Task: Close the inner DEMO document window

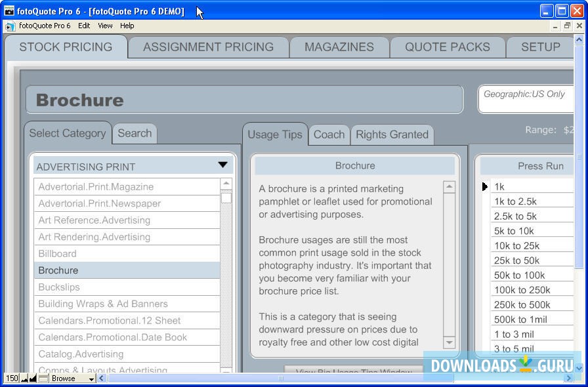Action: coord(579,26)
